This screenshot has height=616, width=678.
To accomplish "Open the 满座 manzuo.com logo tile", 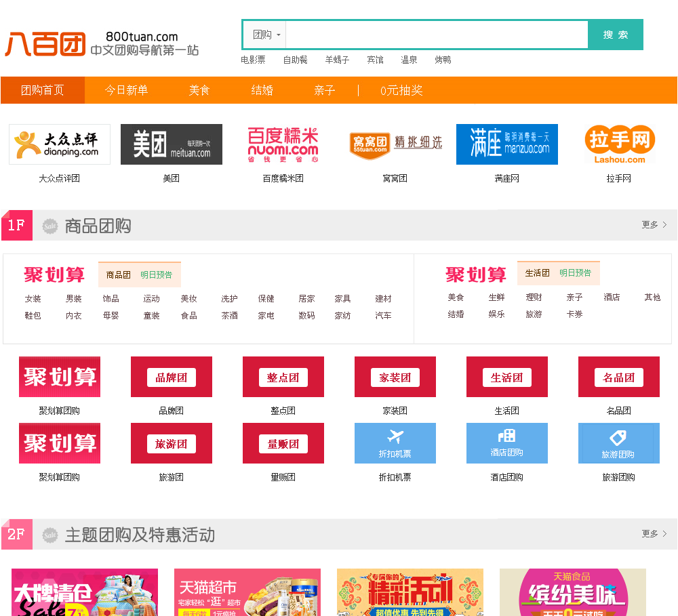I will click(506, 144).
